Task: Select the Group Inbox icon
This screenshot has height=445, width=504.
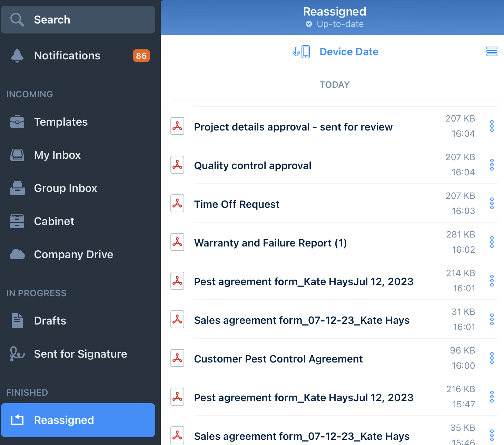Action: pyautogui.click(x=17, y=188)
